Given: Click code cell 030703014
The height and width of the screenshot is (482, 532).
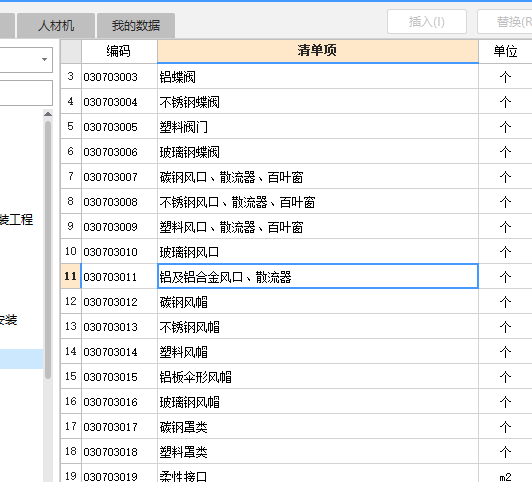Looking at the screenshot, I should click(119, 352).
